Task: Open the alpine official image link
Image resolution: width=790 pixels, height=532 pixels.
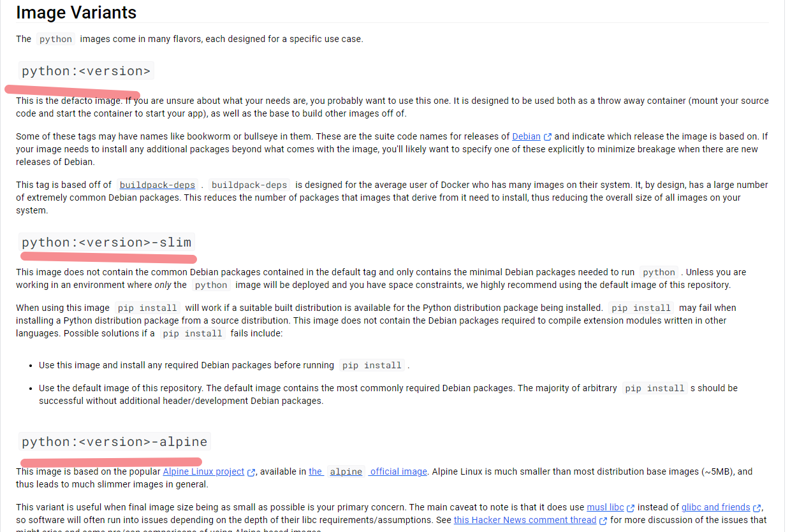Action: point(368,471)
